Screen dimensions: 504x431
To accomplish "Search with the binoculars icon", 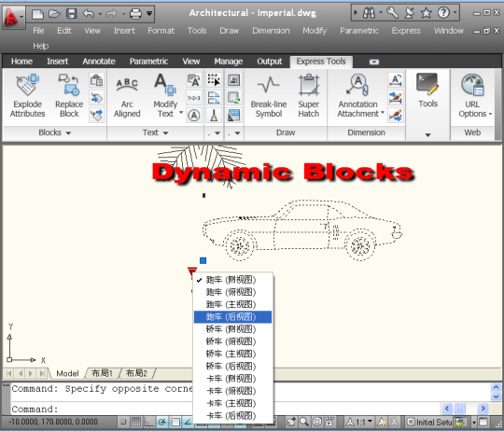I will [x=369, y=13].
